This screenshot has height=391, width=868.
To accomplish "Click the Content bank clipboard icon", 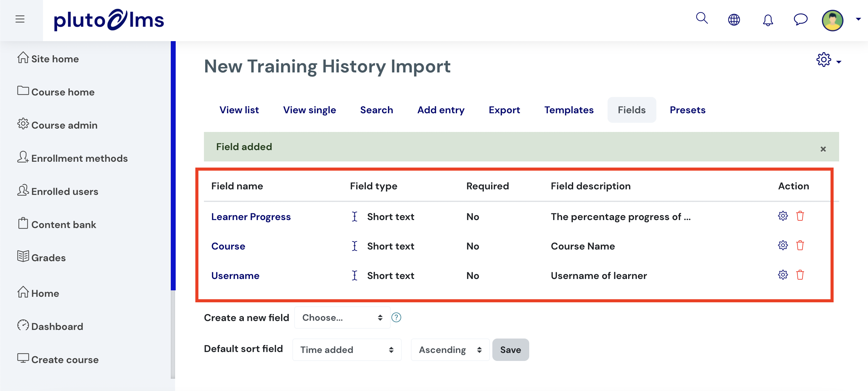I will point(23,223).
